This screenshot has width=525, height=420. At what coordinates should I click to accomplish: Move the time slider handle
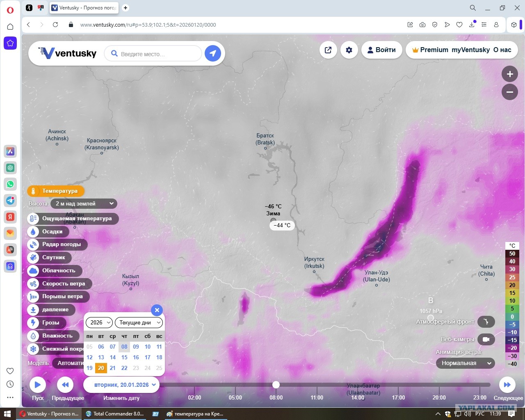[276, 385]
